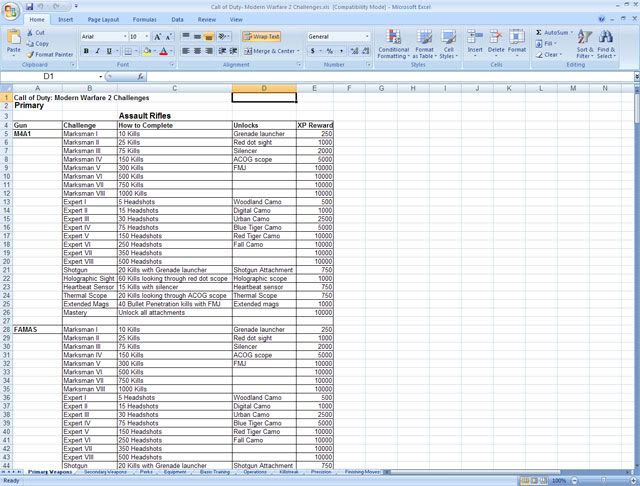The width and height of the screenshot is (640, 486).
Task: Click Decrease Decimal icon
Action: [366, 51]
